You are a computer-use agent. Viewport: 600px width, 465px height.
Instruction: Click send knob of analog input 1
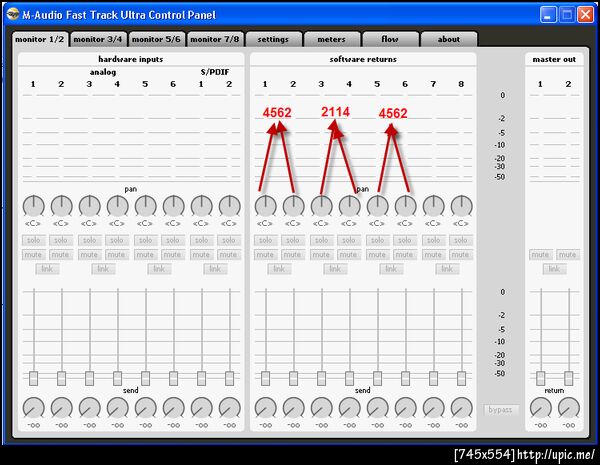34,408
